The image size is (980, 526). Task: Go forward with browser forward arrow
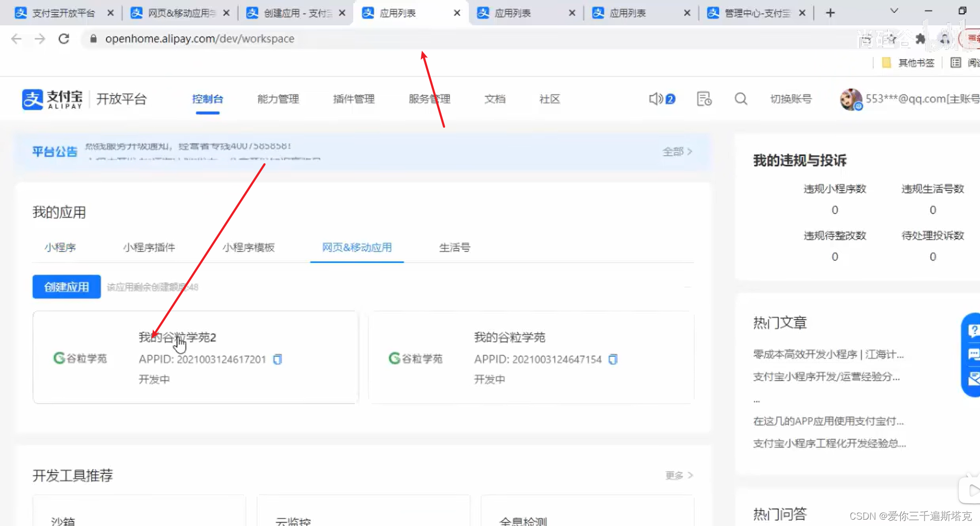pos(40,39)
